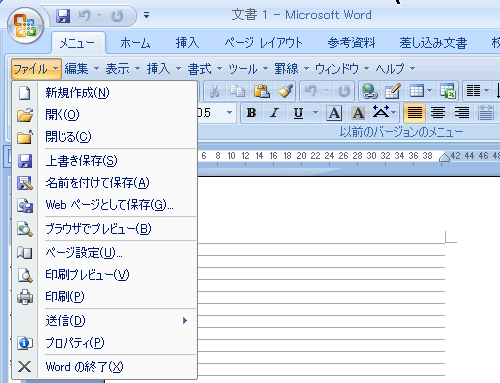Click the close folder icon beside 閉じる
Viewport: 500px width, 383px height.
25,137
